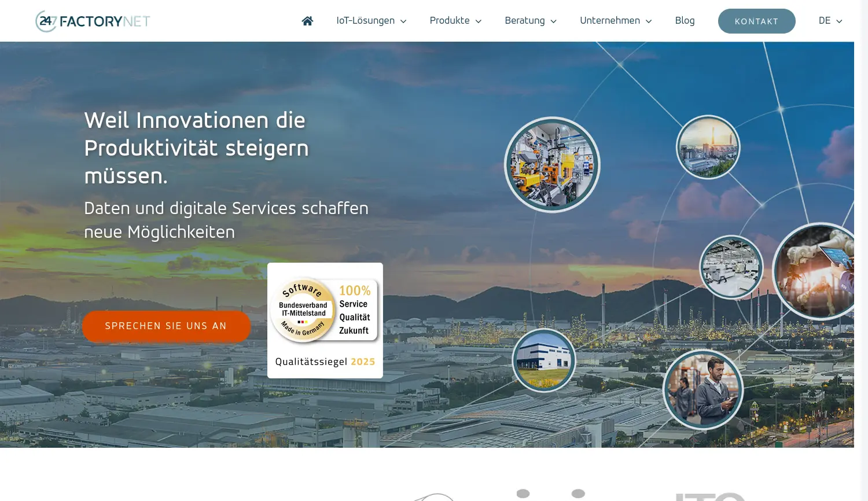Viewport: 868px width, 501px height.
Task: Open the DE language selector
Action: (x=829, y=20)
